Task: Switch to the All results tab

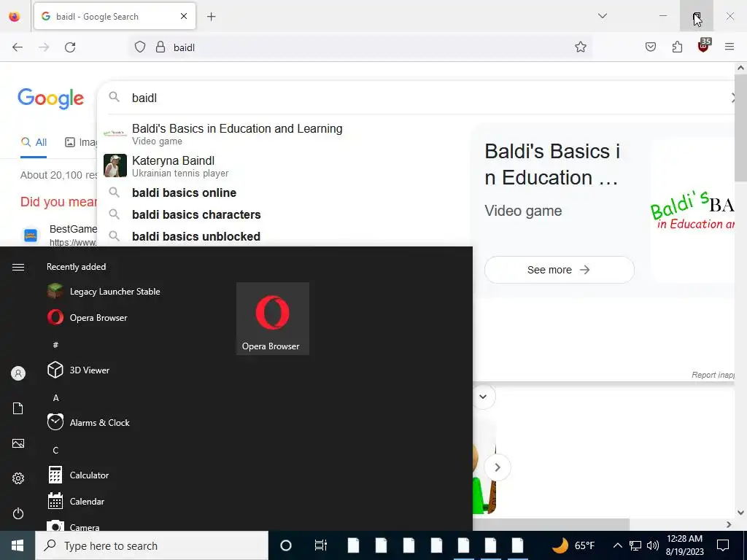Action: pos(34,142)
